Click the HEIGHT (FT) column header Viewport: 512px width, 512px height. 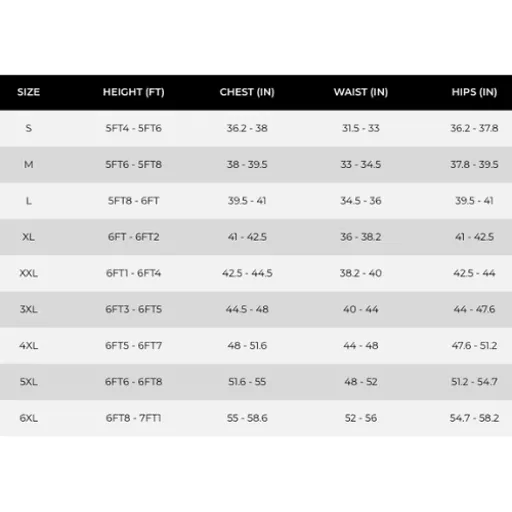click(134, 92)
